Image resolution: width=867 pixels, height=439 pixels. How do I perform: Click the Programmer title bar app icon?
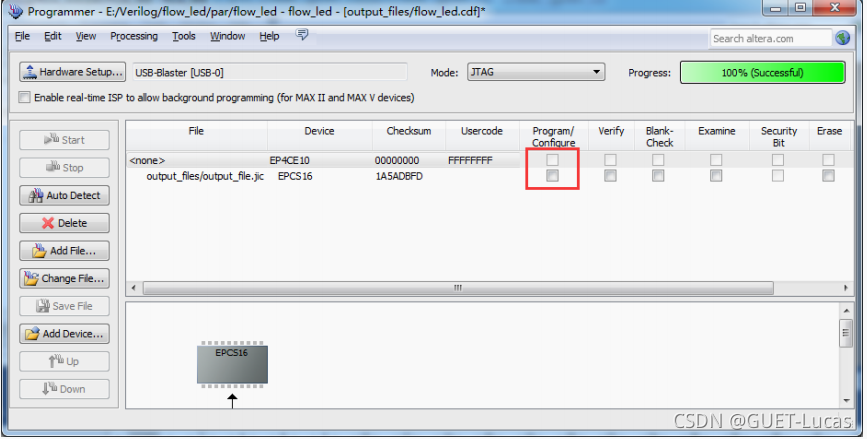click(16, 11)
